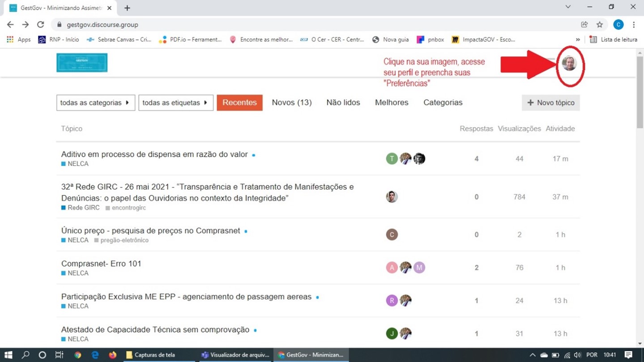Open the Windows Start menu
Image resolution: width=644 pixels, height=362 pixels.
tap(8, 355)
